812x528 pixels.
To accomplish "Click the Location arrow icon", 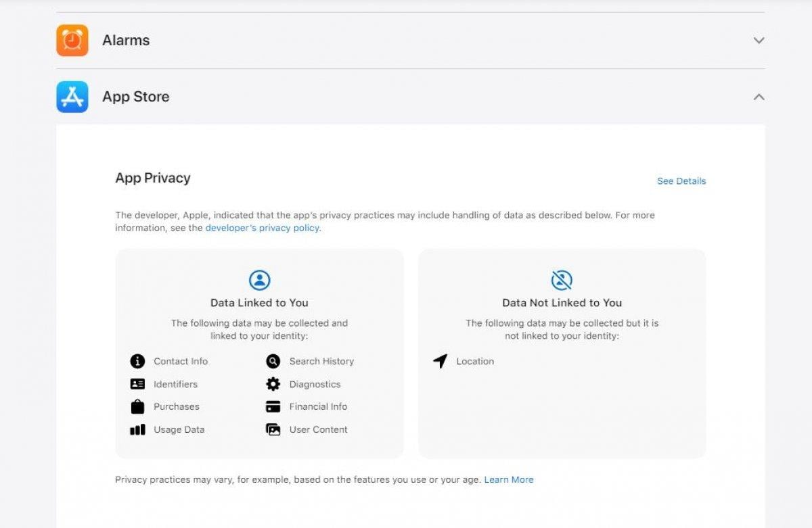I will (x=441, y=362).
